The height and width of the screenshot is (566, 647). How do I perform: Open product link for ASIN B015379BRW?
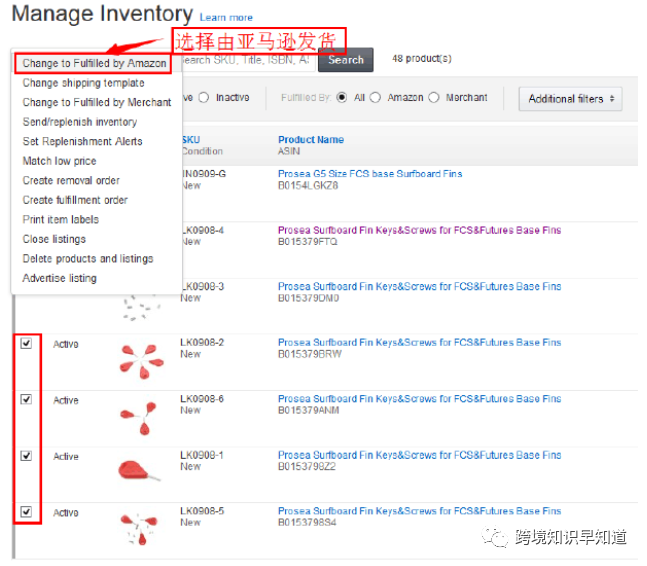(x=419, y=342)
